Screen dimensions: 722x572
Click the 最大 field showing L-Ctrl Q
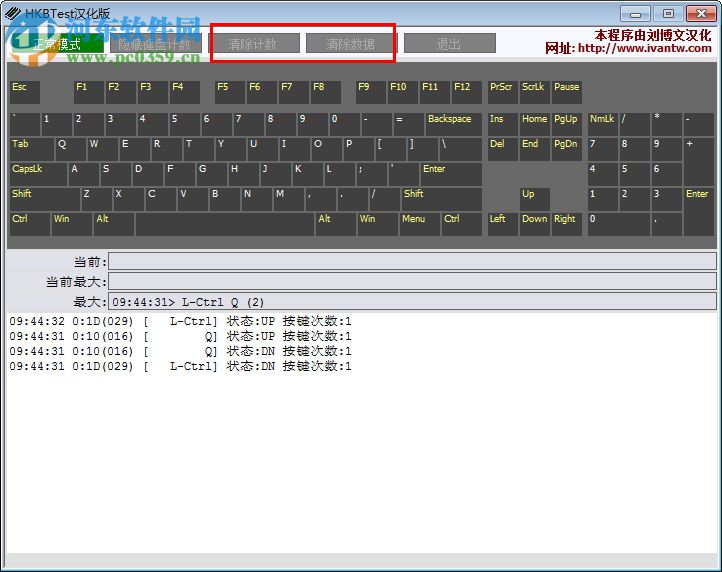(412, 302)
